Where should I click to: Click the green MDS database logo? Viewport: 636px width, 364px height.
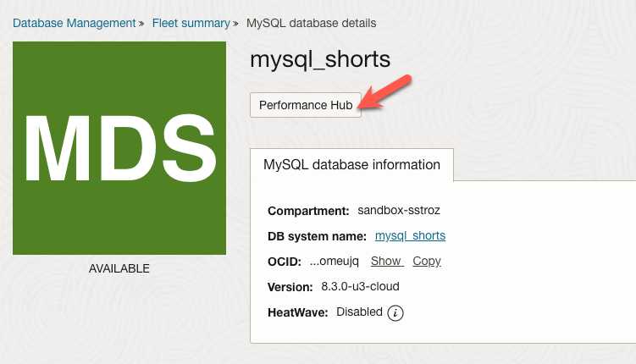(119, 148)
